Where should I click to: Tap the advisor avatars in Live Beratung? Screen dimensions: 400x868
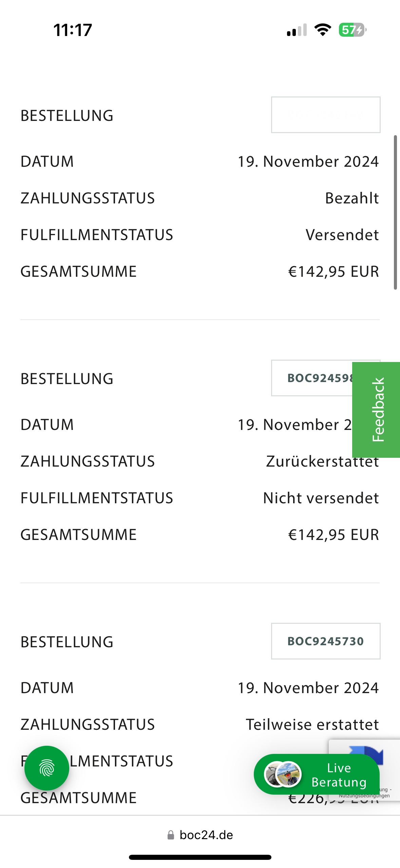(x=283, y=774)
